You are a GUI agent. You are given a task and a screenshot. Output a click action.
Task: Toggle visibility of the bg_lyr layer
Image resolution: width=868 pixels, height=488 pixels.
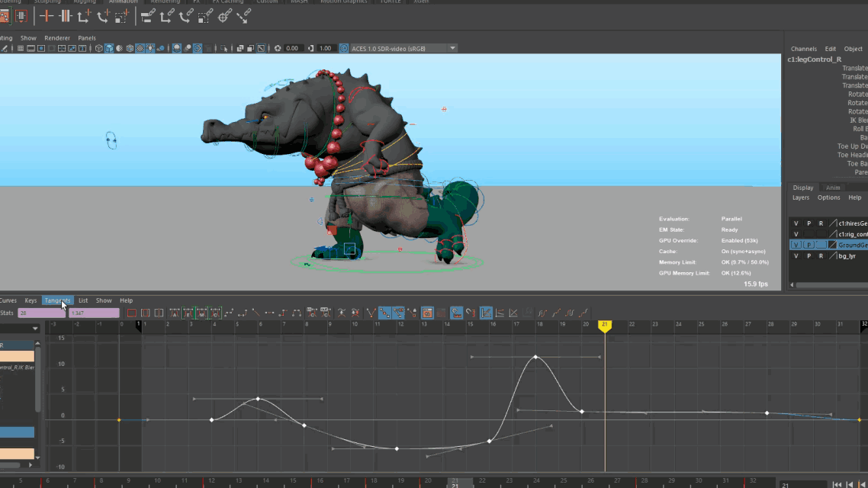[796, 255]
